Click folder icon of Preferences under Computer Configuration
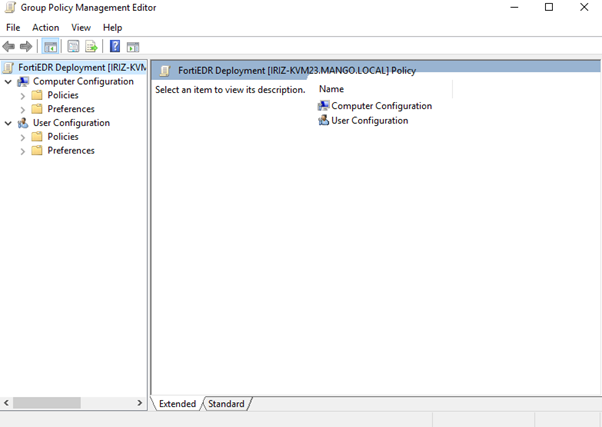Image resolution: width=602 pixels, height=427 pixels. click(37, 109)
